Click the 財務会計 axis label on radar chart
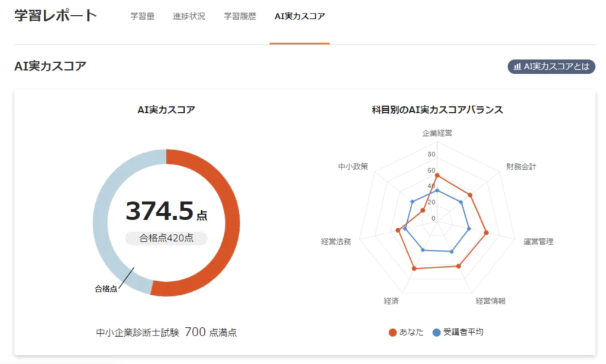The width and height of the screenshot is (606, 364). (521, 167)
